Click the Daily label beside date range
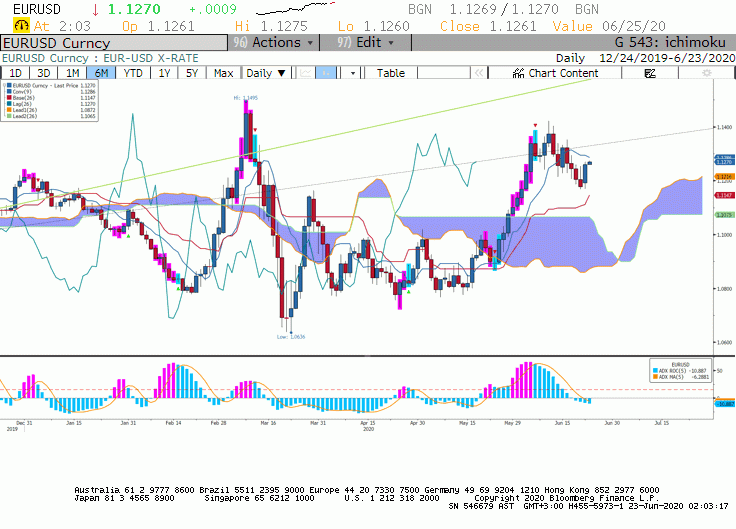Screen dimensions: 736x529 [x=570, y=58]
